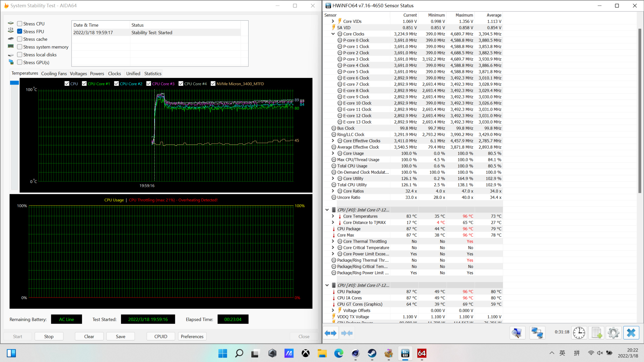644x362 pixels.
Task: Click the HWiNFO magnifier monitor icon
Action: coord(517,333)
